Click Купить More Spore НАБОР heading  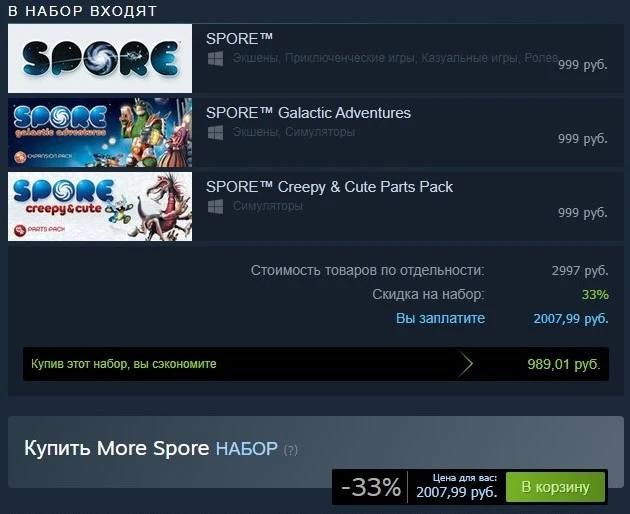(151, 448)
